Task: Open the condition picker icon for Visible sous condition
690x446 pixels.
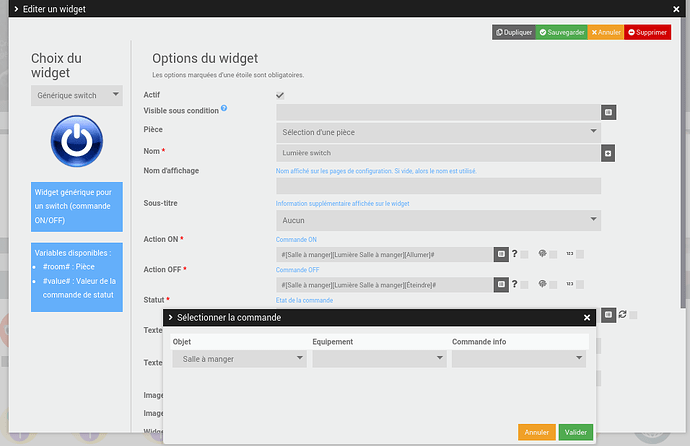Action: 609,112
